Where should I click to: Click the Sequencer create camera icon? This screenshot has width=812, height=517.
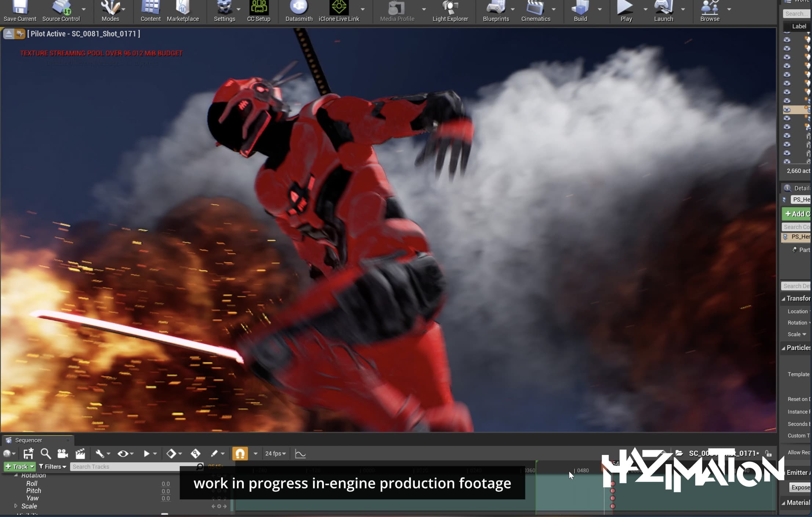[63, 453]
